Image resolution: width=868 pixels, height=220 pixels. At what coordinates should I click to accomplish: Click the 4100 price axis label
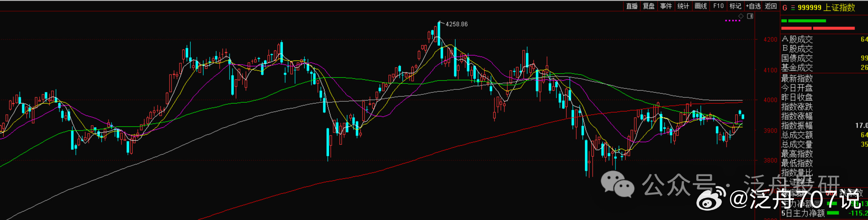coord(770,70)
